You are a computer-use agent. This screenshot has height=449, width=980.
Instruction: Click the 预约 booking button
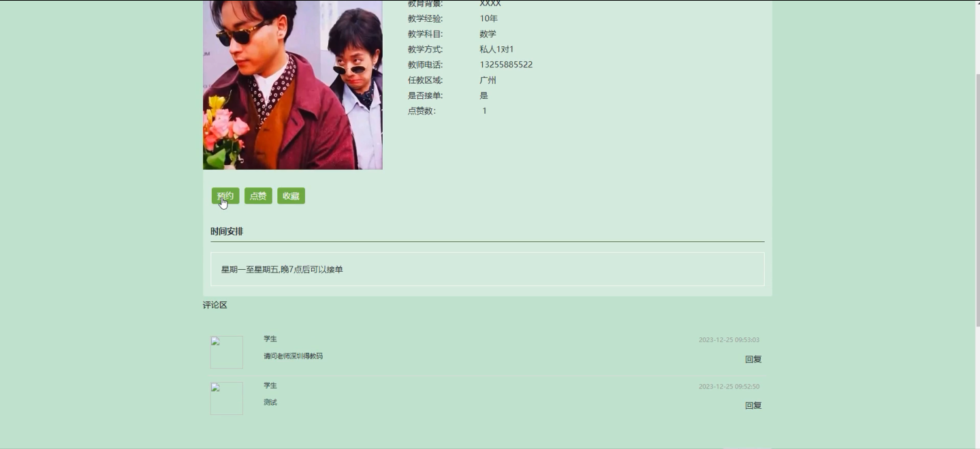[x=225, y=196]
